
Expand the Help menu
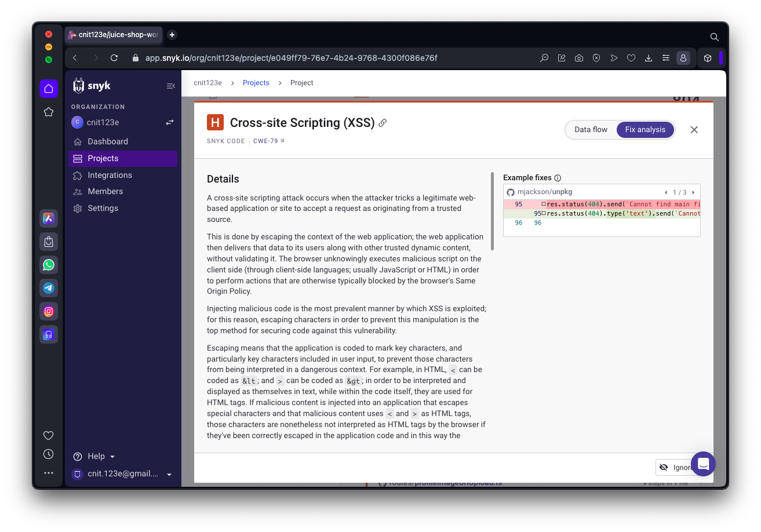[94, 456]
